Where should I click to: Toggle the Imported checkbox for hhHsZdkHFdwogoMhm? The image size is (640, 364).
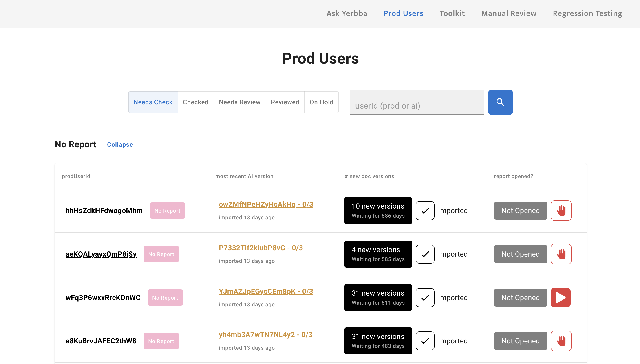pos(425,211)
